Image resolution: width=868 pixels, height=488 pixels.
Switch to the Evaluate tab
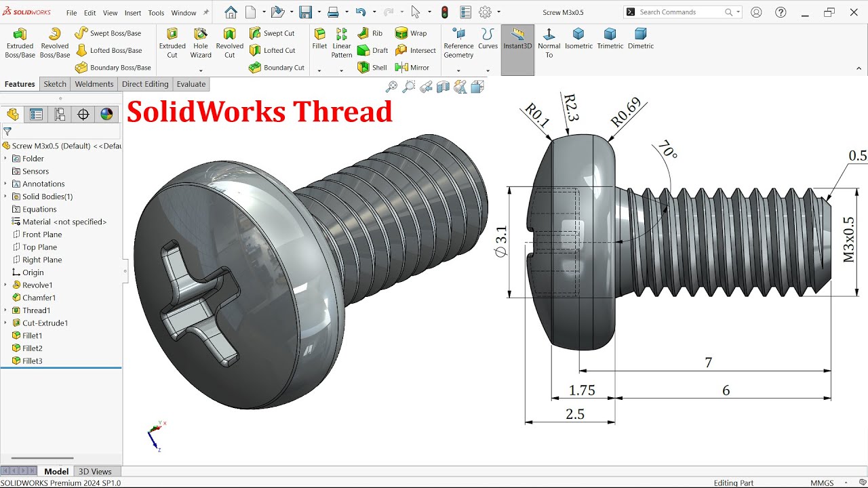pos(191,84)
